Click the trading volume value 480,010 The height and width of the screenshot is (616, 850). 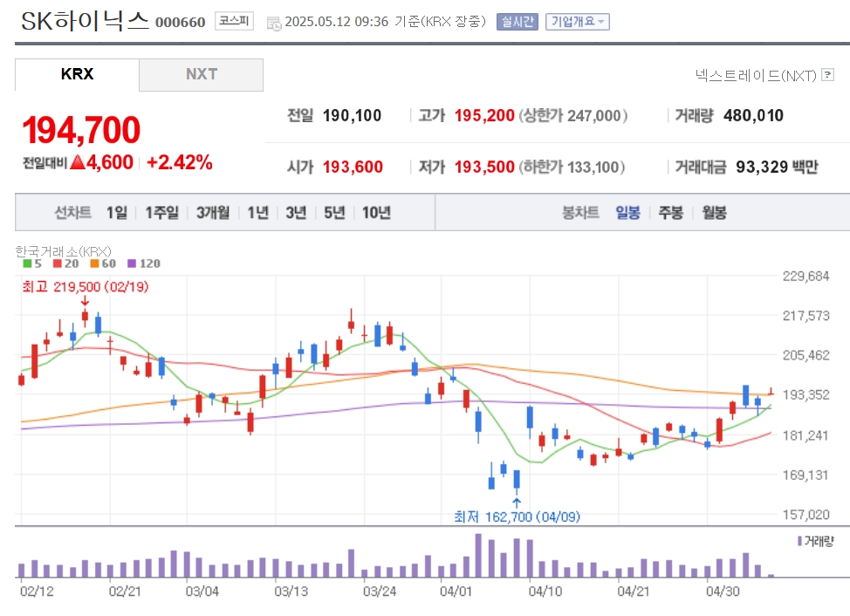point(753,115)
